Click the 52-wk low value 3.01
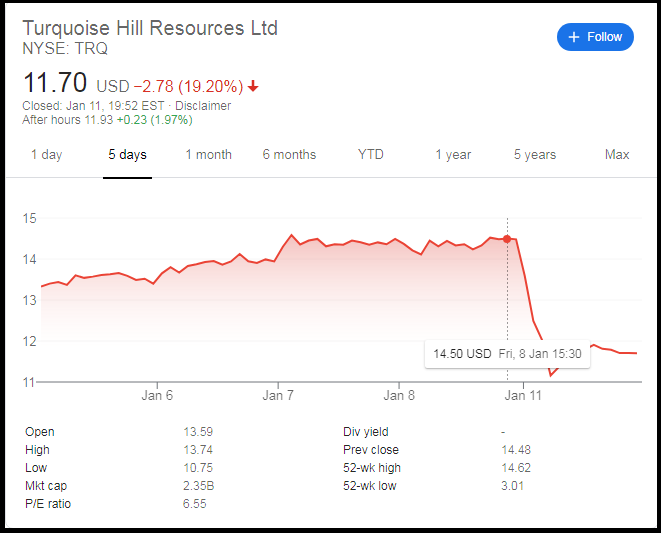 point(513,486)
